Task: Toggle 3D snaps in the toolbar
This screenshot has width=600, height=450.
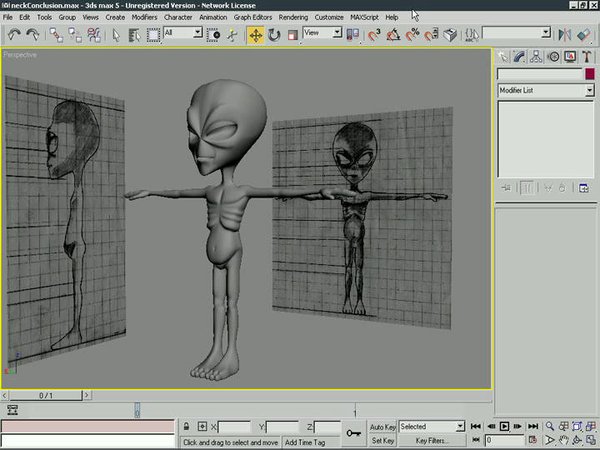Action: 375,34
